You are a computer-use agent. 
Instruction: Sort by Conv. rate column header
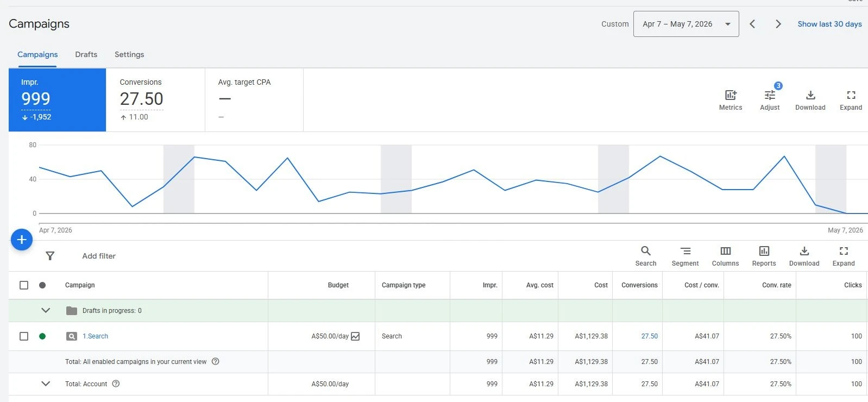776,285
